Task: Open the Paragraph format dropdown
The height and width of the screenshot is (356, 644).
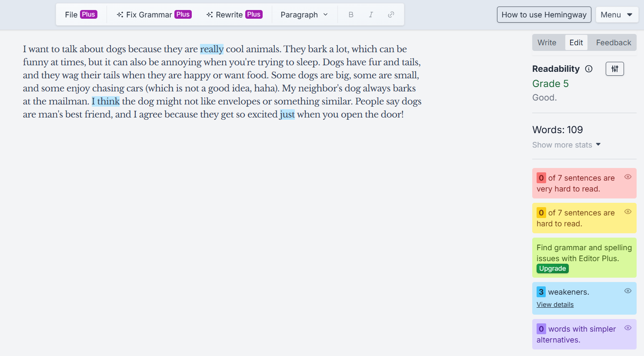Action: click(x=304, y=14)
